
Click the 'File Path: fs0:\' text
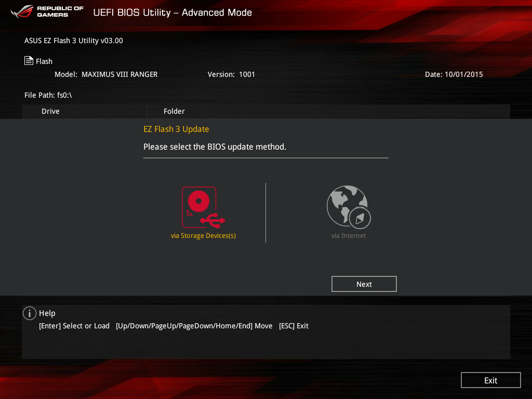pos(48,95)
